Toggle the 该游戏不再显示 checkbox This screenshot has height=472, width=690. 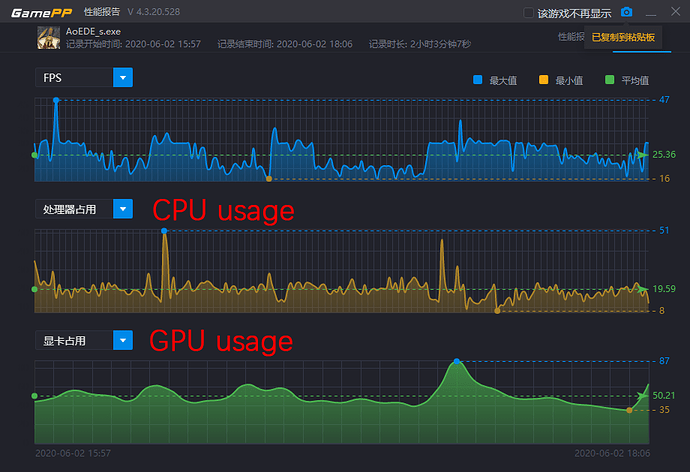pyautogui.click(x=529, y=13)
